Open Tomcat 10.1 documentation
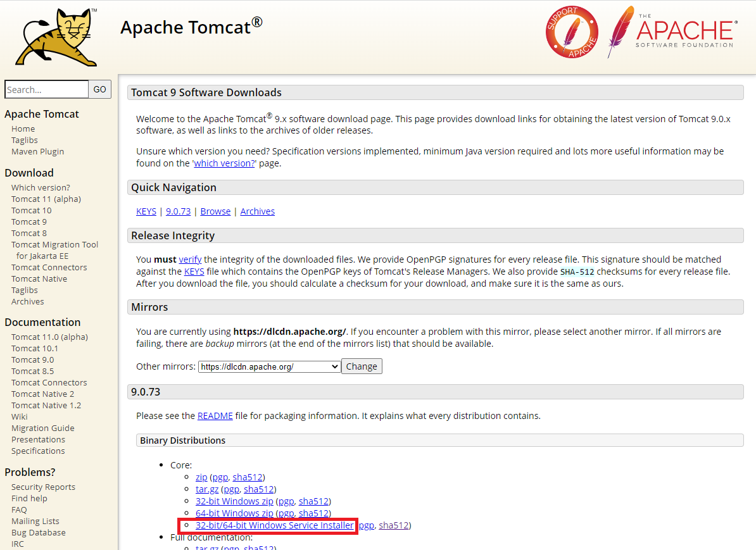The height and width of the screenshot is (550, 756). point(35,349)
